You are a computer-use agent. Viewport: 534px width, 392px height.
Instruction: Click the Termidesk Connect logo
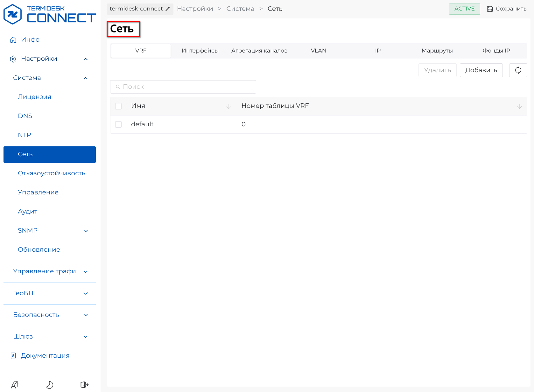pyautogui.click(x=49, y=14)
